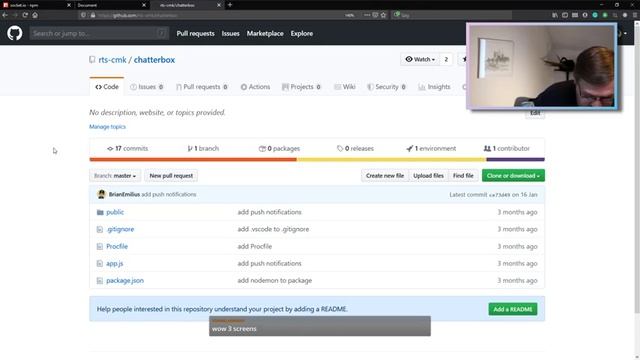Click the packages box icon
The image size is (640, 360).
[x=262, y=149]
